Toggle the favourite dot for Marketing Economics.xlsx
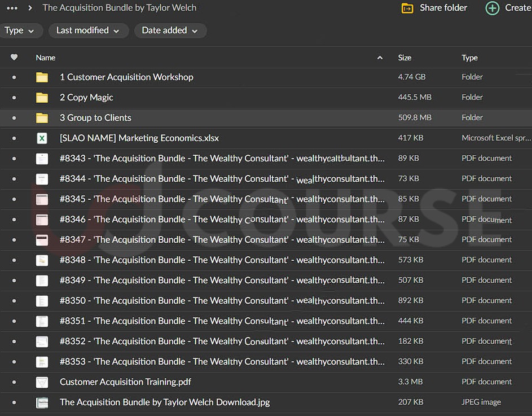532x416 pixels. pos(14,138)
